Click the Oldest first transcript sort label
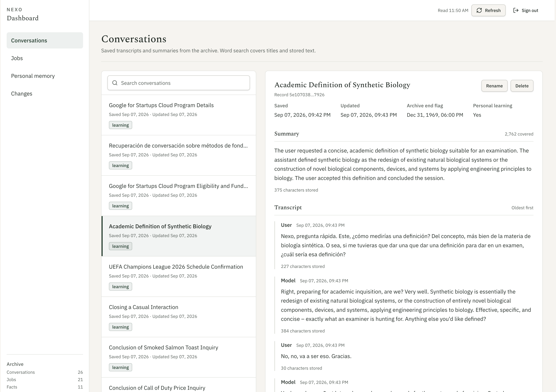Image resolution: width=556 pixels, height=392 pixels. (x=522, y=208)
